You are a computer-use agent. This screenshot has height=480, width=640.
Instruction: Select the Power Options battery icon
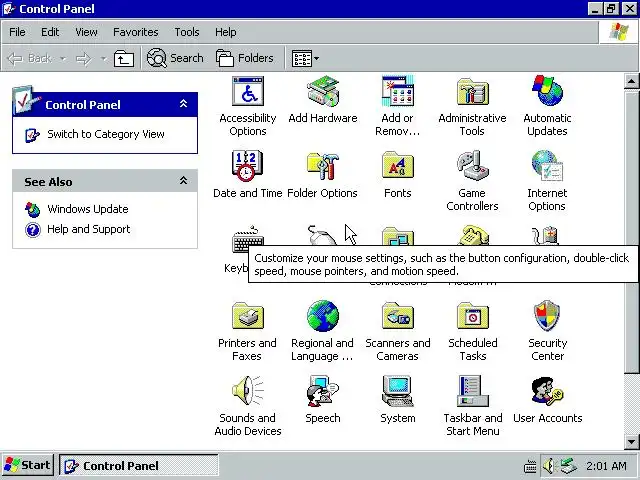tap(547, 236)
